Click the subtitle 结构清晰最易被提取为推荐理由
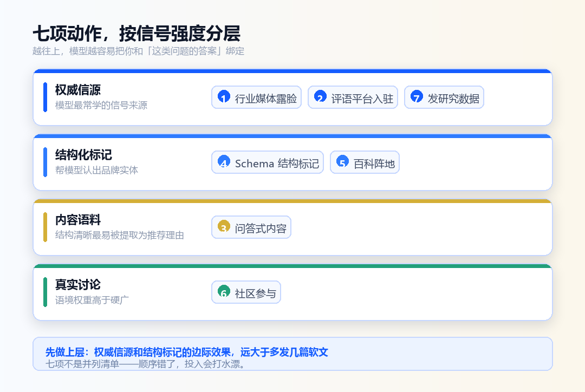Screen dimensions: 585x392 click(x=119, y=235)
